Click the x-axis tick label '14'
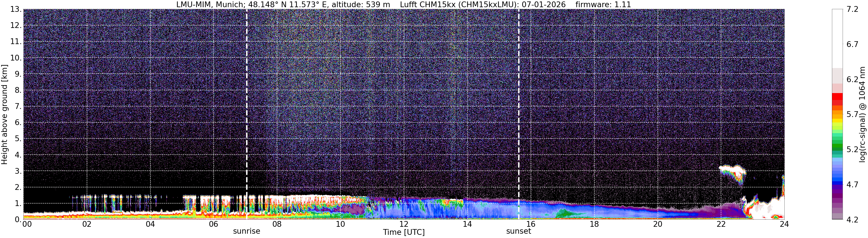 467,224
